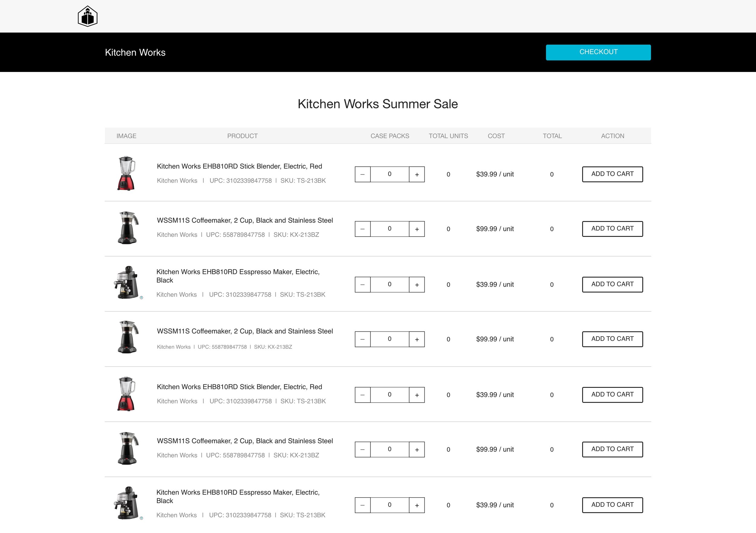Decrease case packs for second Stick Blender row
Image resolution: width=756 pixels, height=533 pixels.
pyautogui.click(x=363, y=395)
